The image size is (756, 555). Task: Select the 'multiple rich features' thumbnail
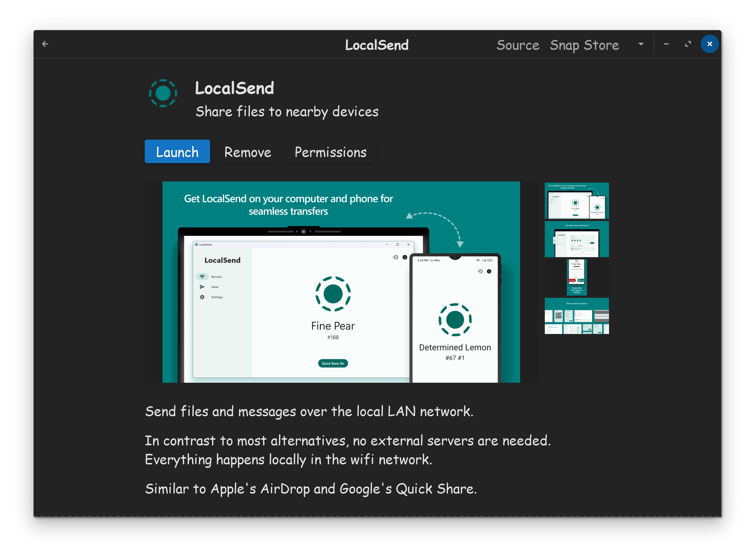click(x=576, y=316)
